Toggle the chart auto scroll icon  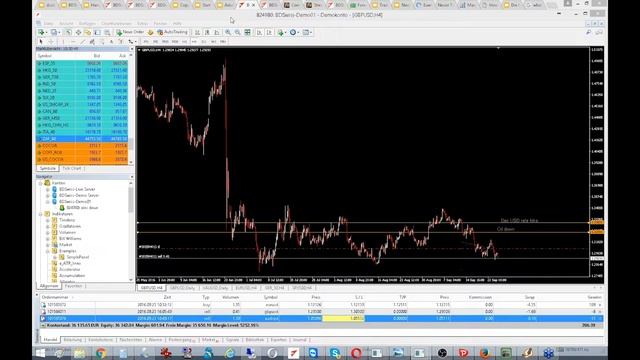pyautogui.click(x=259, y=32)
